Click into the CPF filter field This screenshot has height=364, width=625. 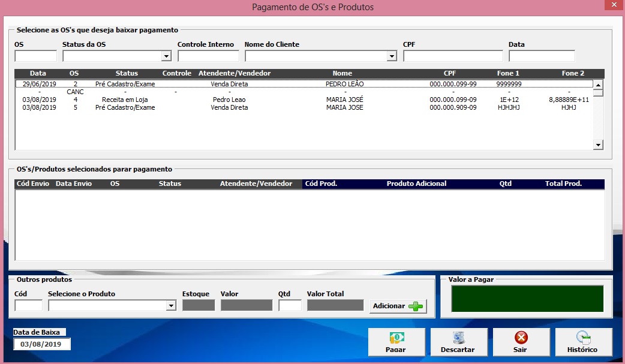tap(453, 56)
